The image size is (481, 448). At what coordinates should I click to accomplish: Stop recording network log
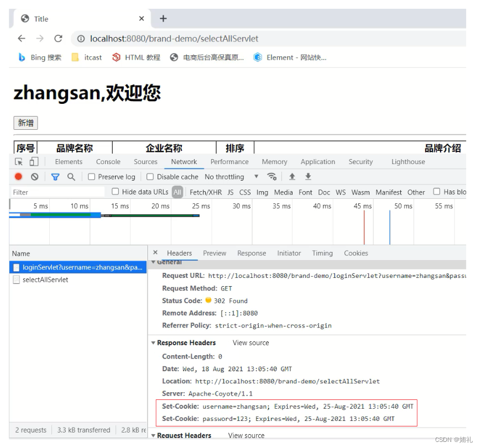coord(18,177)
